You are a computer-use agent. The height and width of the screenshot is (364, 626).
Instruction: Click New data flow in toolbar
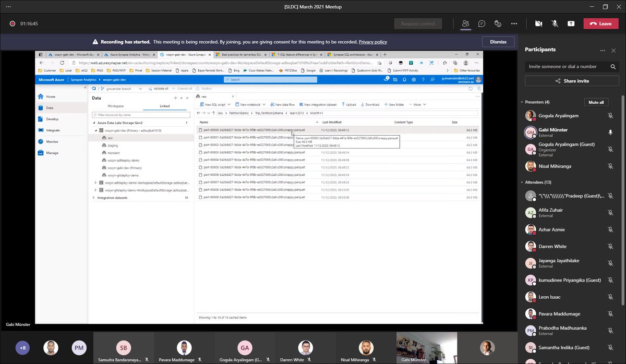click(282, 104)
